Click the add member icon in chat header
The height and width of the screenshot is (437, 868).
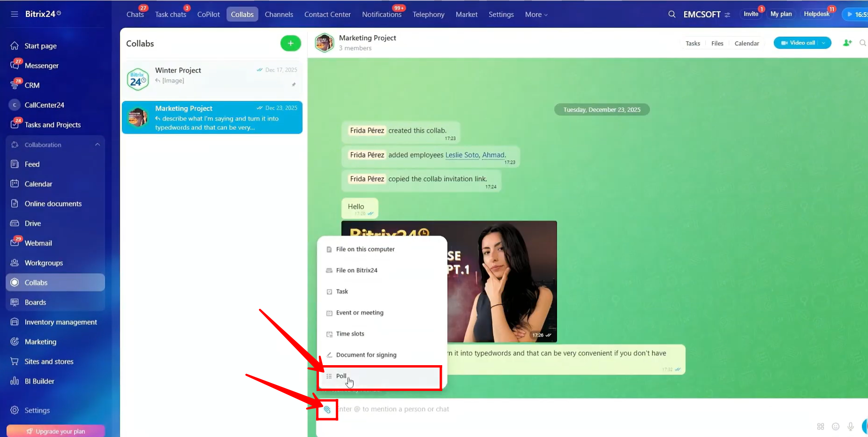tap(847, 43)
